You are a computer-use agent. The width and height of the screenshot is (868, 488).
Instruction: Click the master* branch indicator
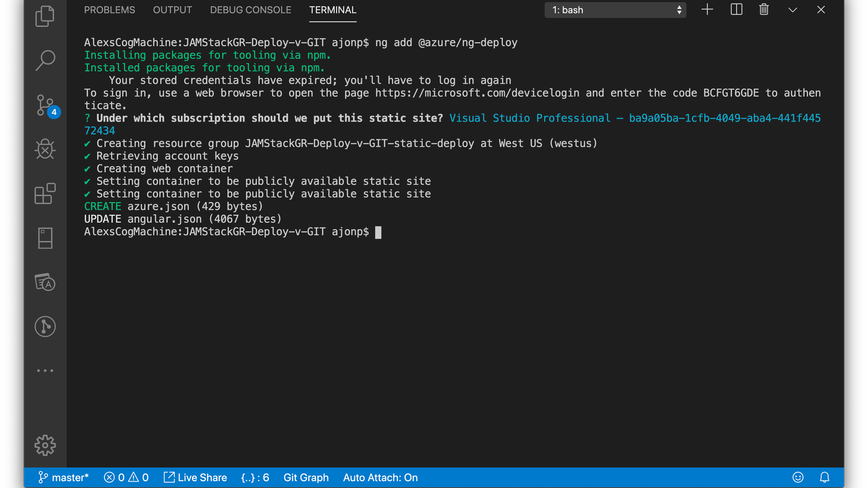coord(63,478)
